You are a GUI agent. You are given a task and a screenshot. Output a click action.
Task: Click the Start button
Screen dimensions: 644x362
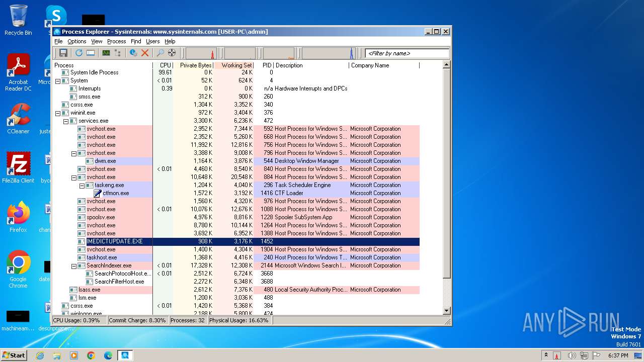(14, 355)
